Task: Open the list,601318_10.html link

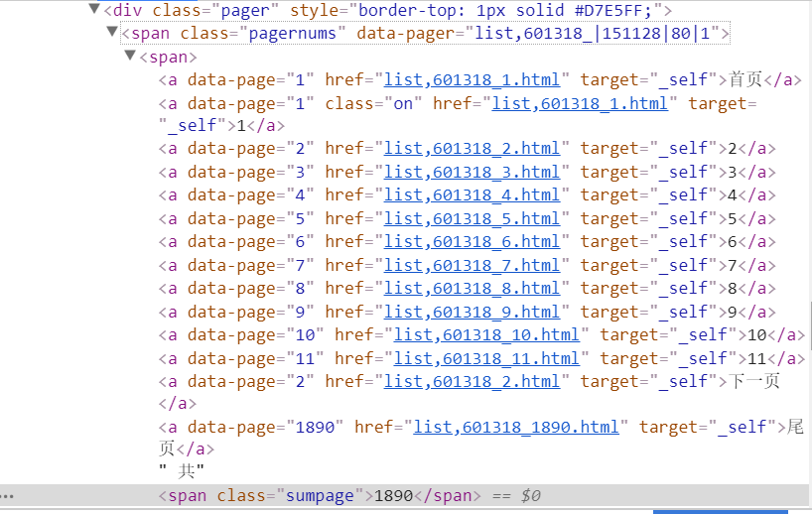Action: (486, 335)
